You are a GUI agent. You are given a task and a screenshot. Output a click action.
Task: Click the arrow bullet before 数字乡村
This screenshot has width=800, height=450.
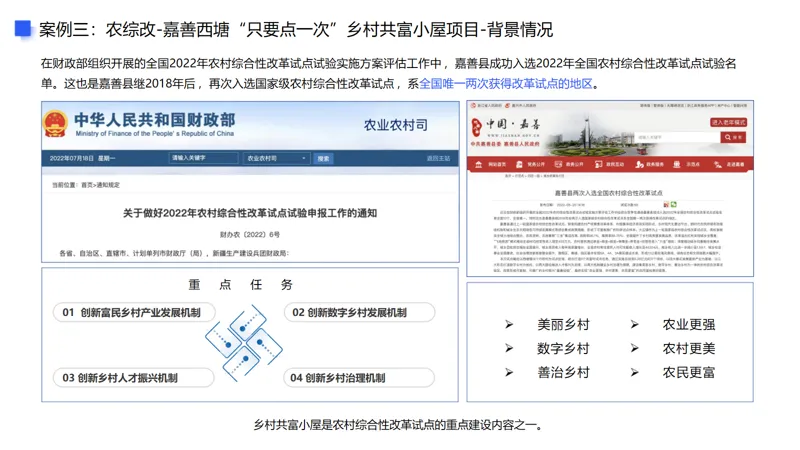pos(509,348)
